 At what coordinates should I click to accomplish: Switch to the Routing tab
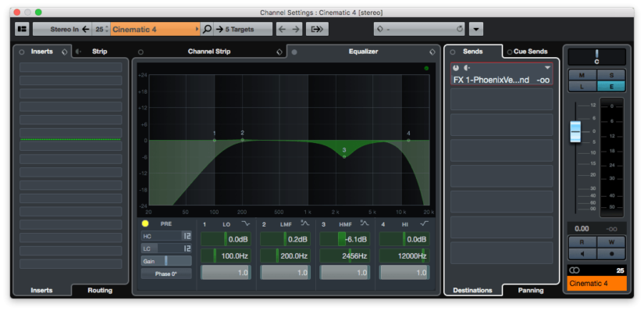click(x=100, y=290)
